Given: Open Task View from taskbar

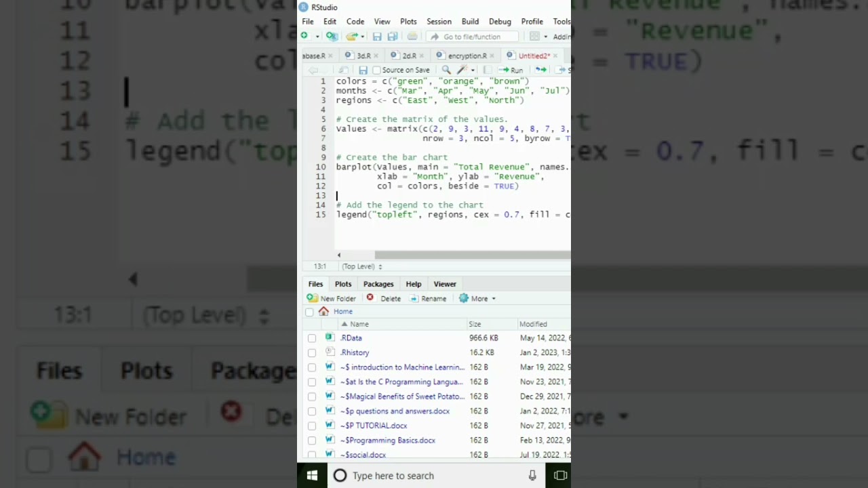Looking at the screenshot, I should point(560,476).
